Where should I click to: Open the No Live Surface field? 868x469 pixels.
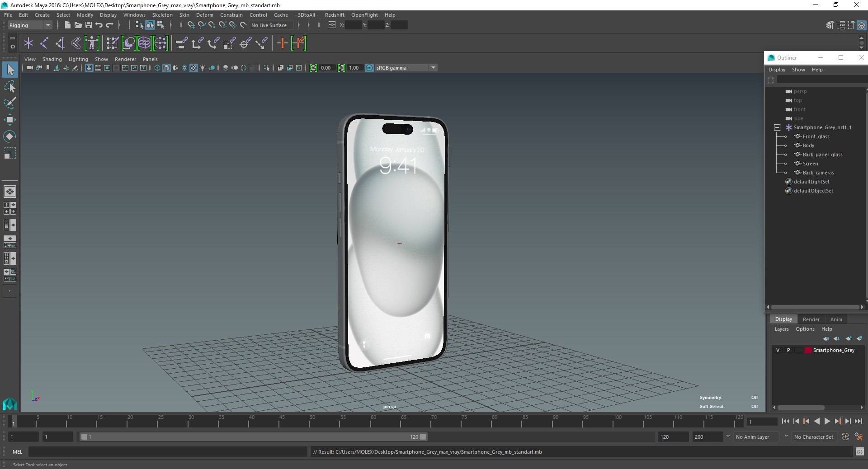[x=271, y=25]
